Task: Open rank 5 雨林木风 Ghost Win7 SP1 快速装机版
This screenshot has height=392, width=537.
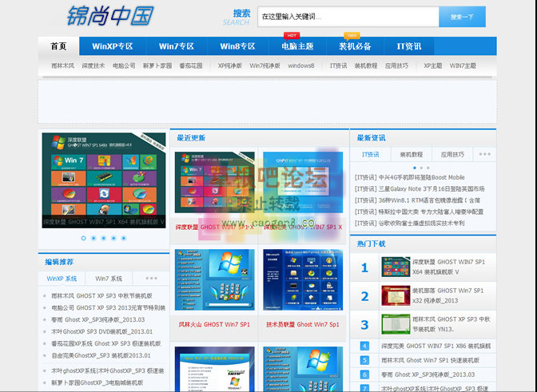Action: (x=430, y=360)
